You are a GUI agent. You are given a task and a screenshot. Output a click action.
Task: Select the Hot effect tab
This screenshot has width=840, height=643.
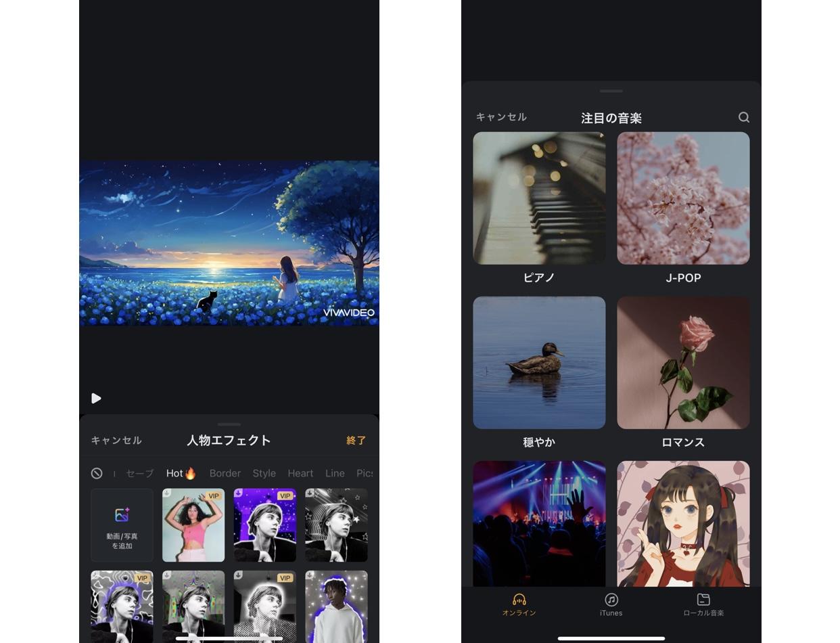click(x=181, y=473)
